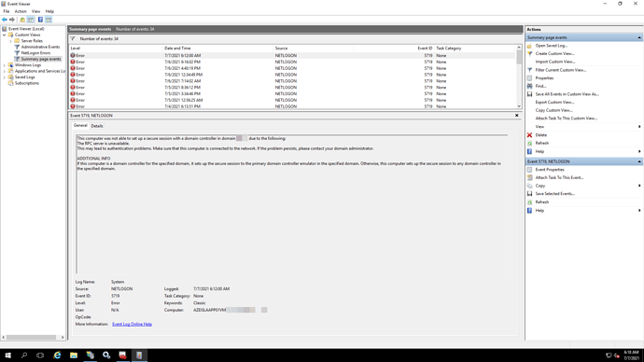Image resolution: width=644 pixels, height=362 pixels.
Task: Collapse the Summary page events actions section
Action: [639, 37]
